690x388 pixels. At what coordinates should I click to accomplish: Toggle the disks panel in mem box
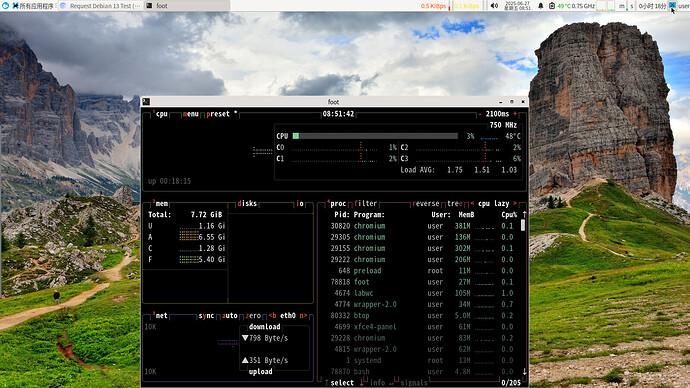(x=247, y=203)
